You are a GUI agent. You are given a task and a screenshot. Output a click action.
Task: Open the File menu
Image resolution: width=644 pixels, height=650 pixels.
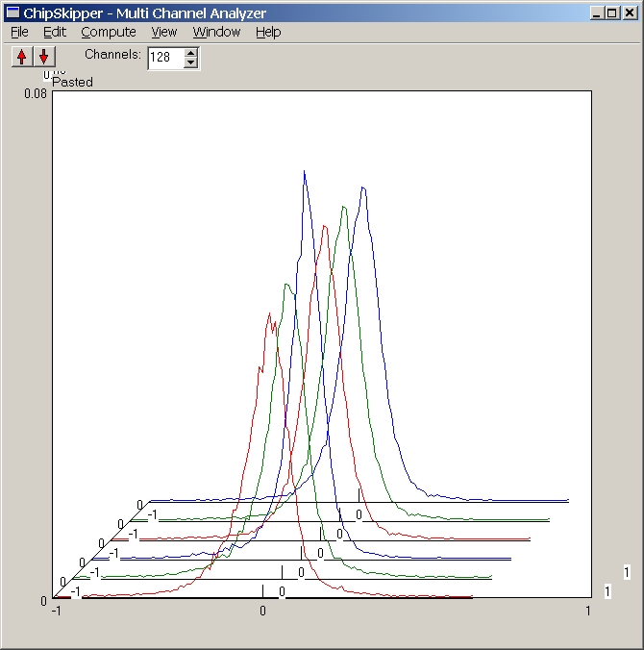[x=19, y=32]
